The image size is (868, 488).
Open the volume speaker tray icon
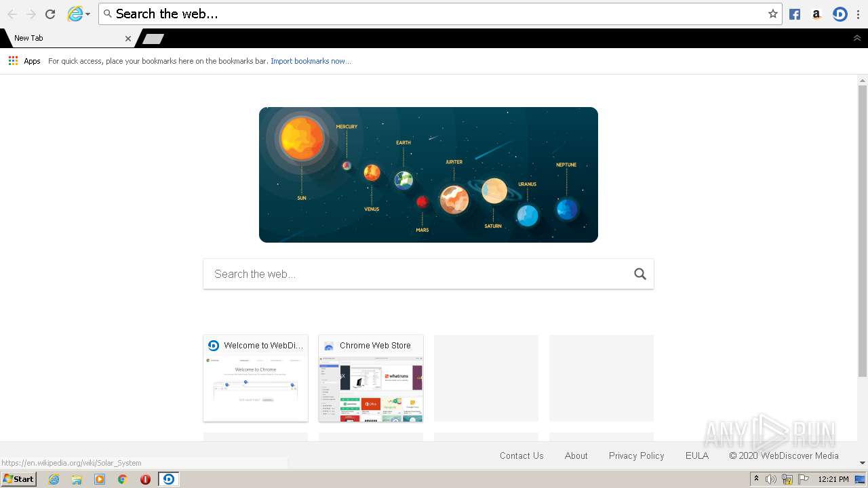click(x=771, y=479)
